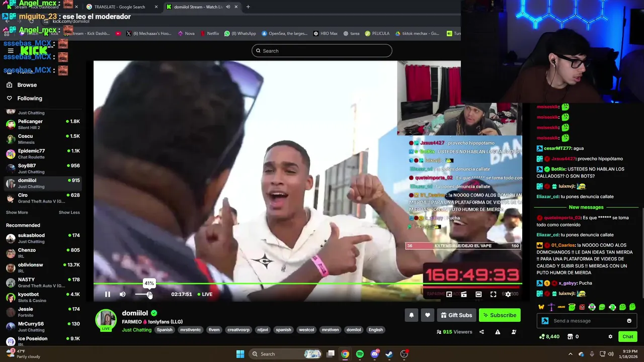The height and width of the screenshot is (362, 644).
Task: Open recommended channel kyootbot
Action: pyautogui.click(x=42, y=297)
